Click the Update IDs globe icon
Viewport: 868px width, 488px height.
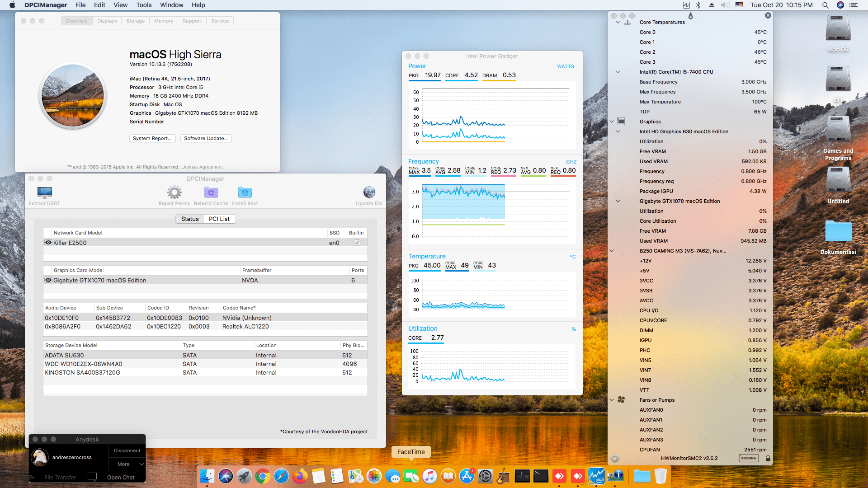coord(369,192)
